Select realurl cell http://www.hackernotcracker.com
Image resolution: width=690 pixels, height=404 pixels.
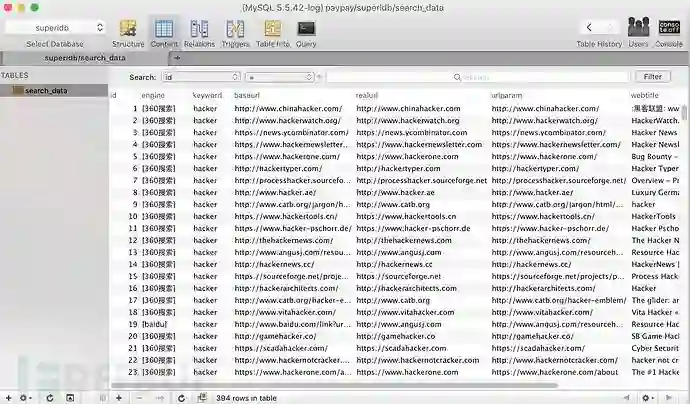coord(418,360)
